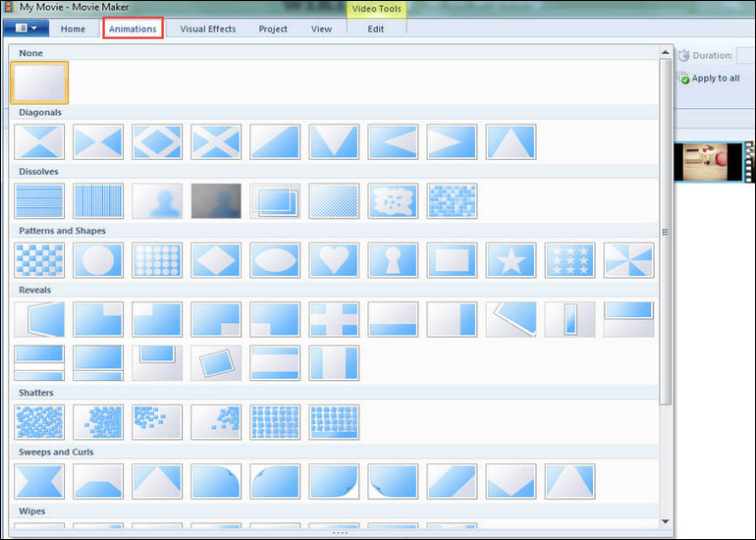Image resolution: width=756 pixels, height=540 pixels.
Task: Click the "Wipes" category heading
Action: [31, 512]
